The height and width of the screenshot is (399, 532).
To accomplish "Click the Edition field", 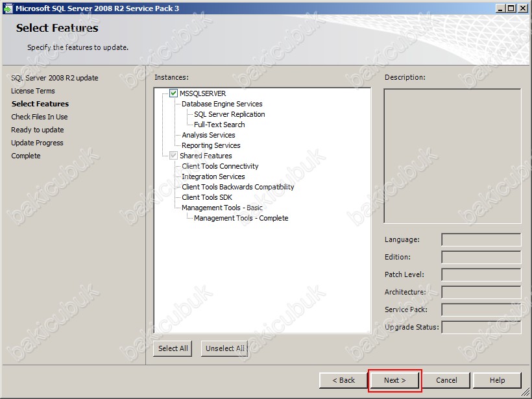I will 481,257.
